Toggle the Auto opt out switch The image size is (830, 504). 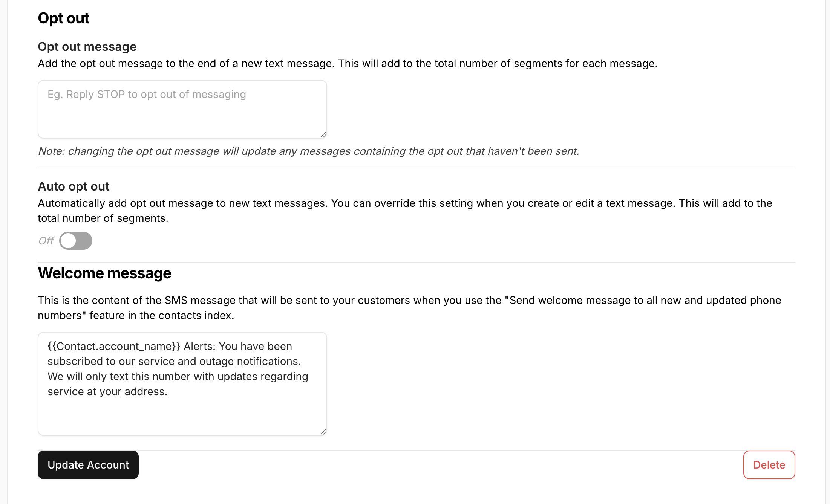76,241
